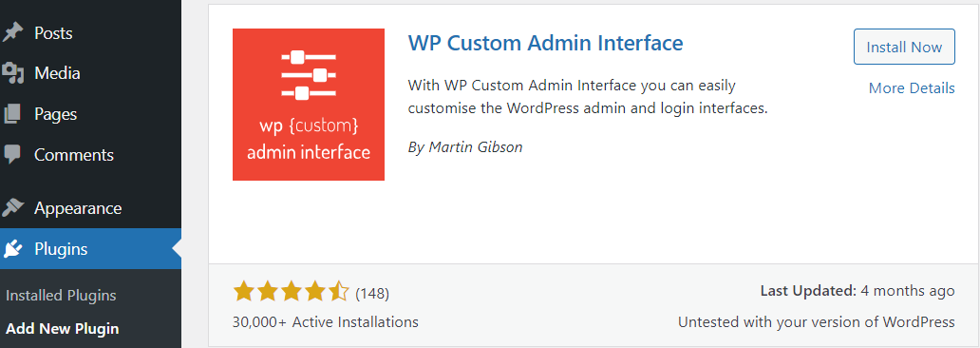Click the (148) ratings count
Viewport: 980px width, 348px height.
click(372, 293)
